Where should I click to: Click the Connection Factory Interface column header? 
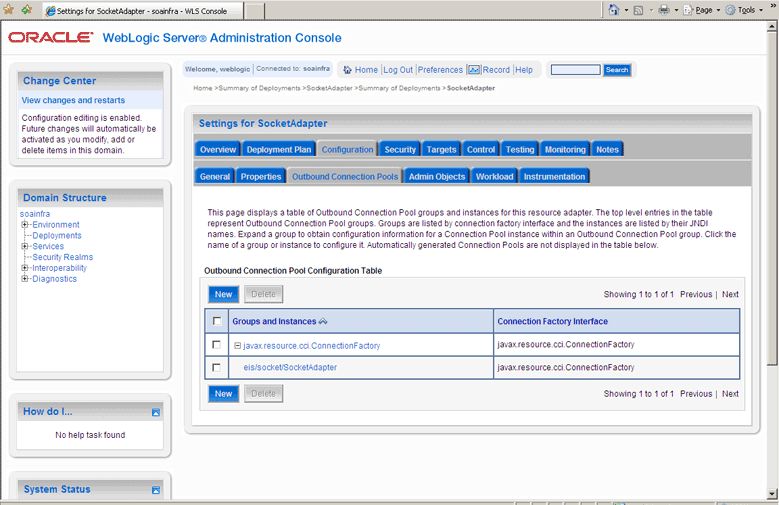(552, 322)
